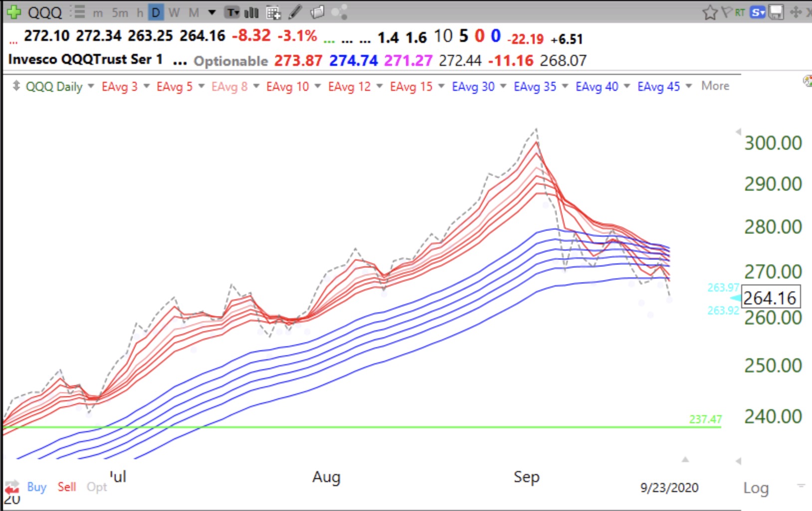Image resolution: width=812 pixels, height=511 pixels.
Task: Open the EAvg 3 dropdown arrow
Action: 147,86
